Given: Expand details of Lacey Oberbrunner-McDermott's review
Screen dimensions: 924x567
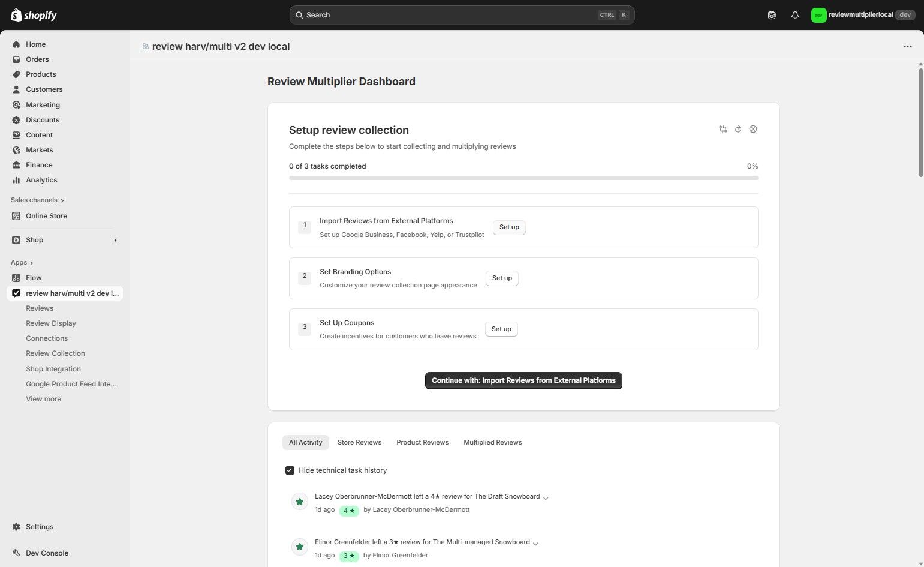Looking at the screenshot, I should 546,497.
